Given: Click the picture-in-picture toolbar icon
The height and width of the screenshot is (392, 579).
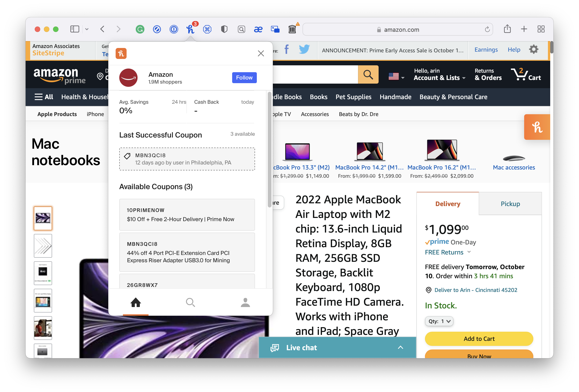Looking at the screenshot, I should tap(275, 29).
